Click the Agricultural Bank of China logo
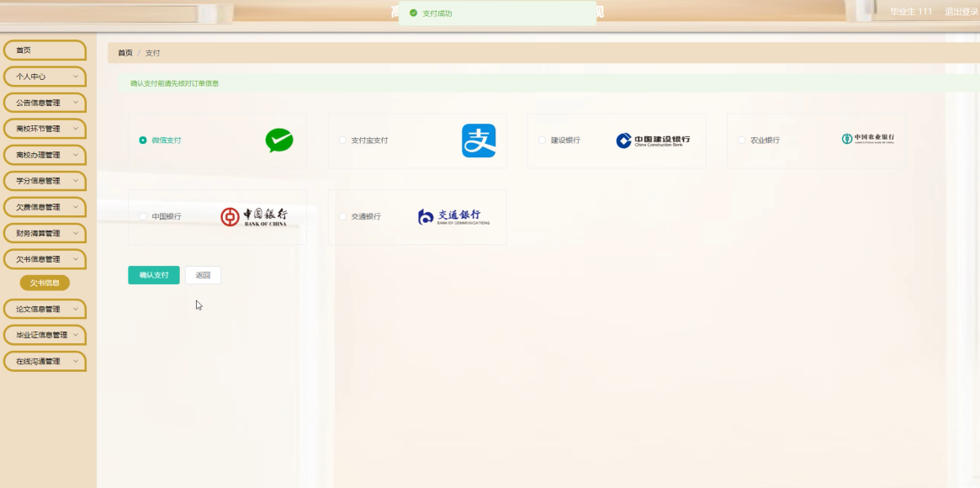 pyautogui.click(x=868, y=139)
